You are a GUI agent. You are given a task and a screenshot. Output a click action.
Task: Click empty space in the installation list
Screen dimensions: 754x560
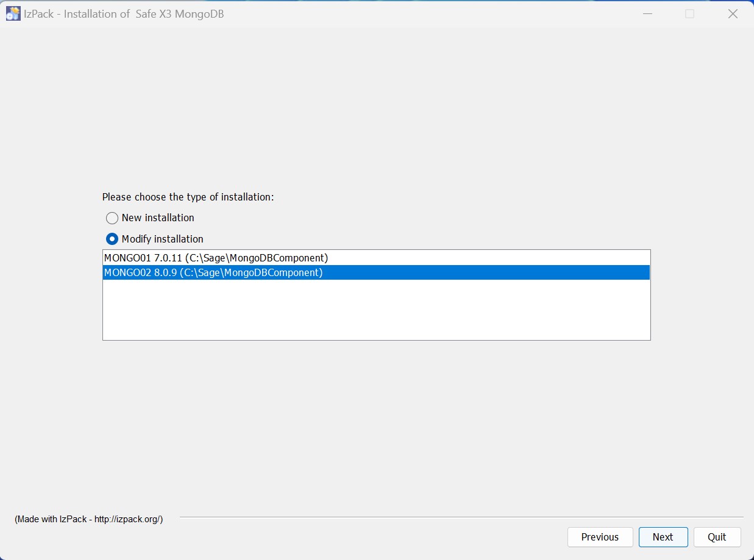pos(375,310)
